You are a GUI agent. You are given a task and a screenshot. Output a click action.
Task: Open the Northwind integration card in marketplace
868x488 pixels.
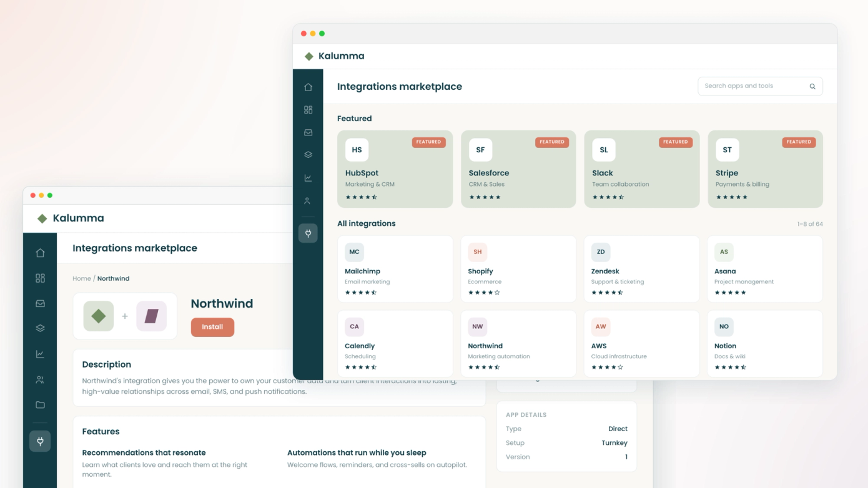pyautogui.click(x=518, y=344)
